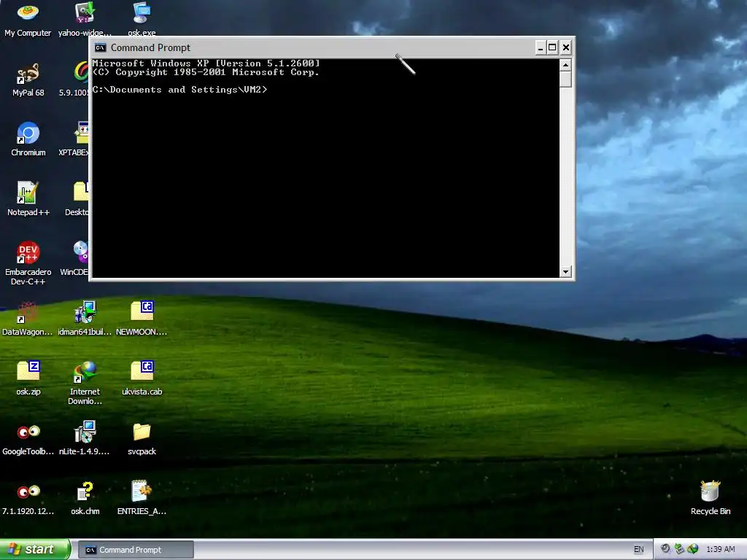Click the console scrollbar up arrow

pos(565,65)
